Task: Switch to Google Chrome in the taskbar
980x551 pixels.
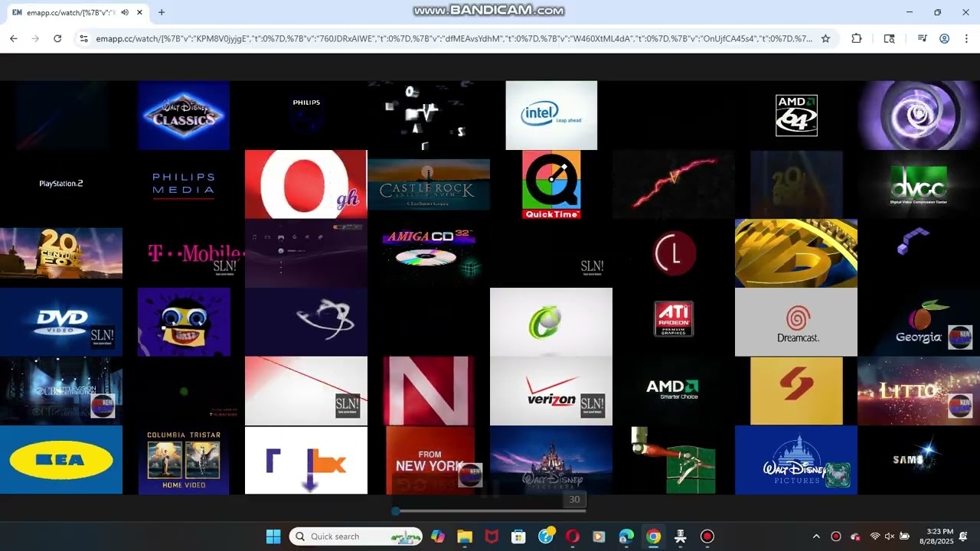Action: tap(653, 536)
